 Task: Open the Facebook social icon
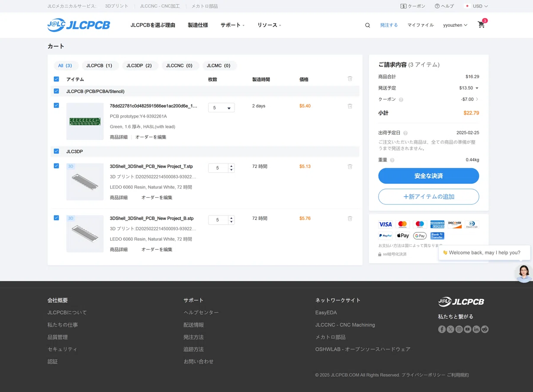(442, 329)
